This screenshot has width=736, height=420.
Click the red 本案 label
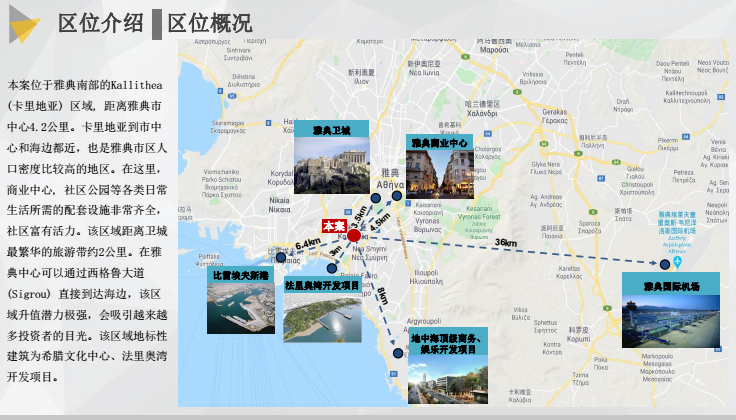(334, 226)
